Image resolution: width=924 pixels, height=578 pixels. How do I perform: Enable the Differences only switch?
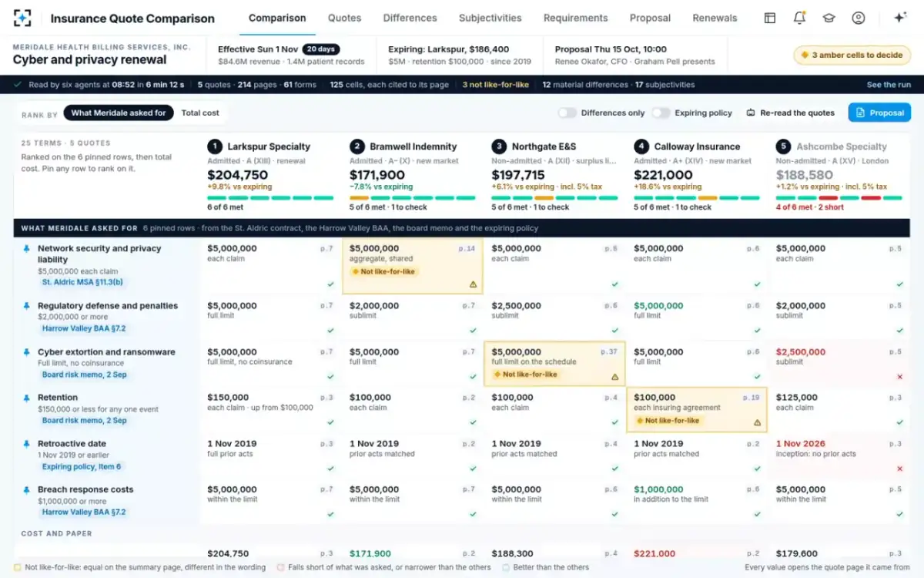coord(567,113)
